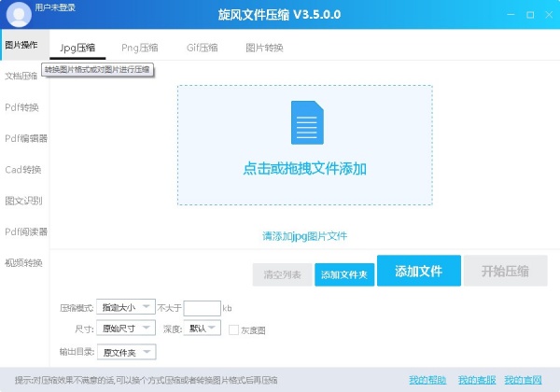Click the 不大于 kb size input field

(202, 307)
